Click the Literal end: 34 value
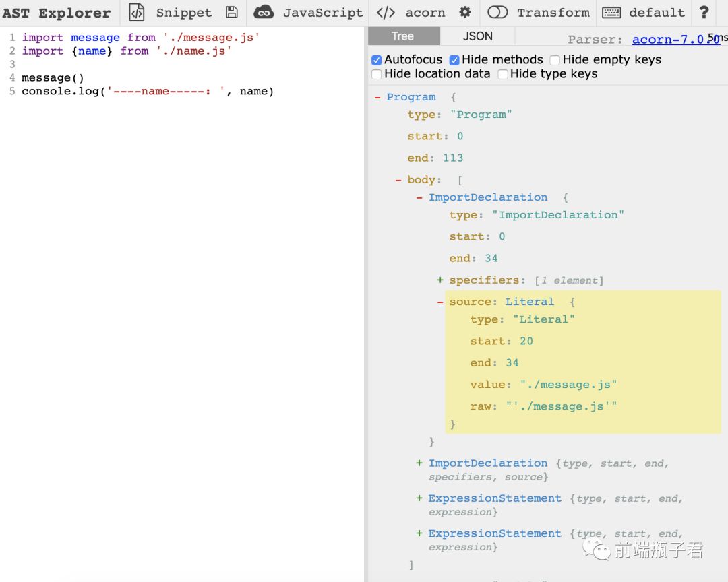728x582 pixels. (512, 363)
